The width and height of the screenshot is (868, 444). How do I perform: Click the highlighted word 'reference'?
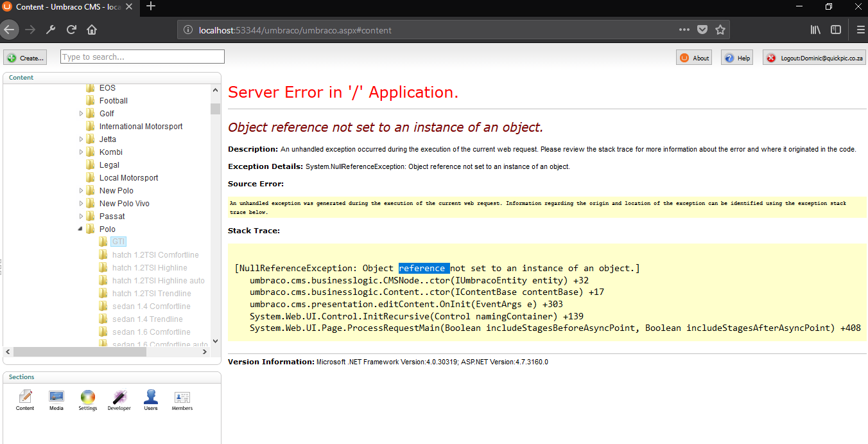tap(424, 268)
